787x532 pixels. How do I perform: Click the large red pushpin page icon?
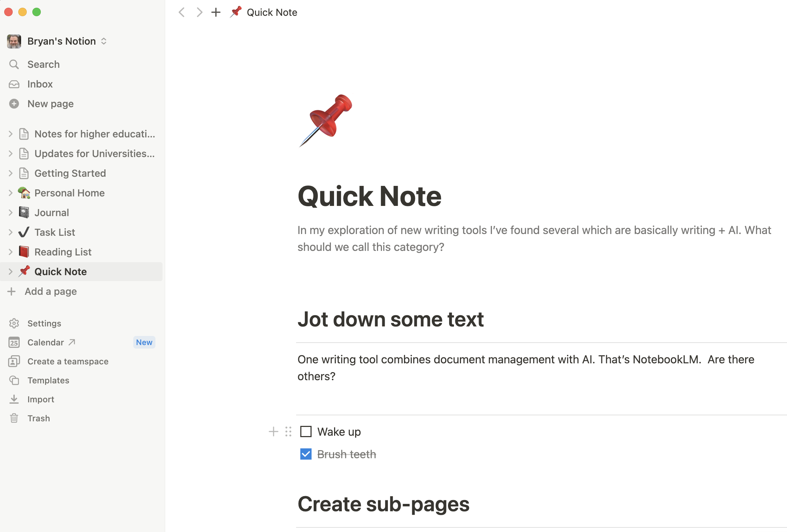326,121
